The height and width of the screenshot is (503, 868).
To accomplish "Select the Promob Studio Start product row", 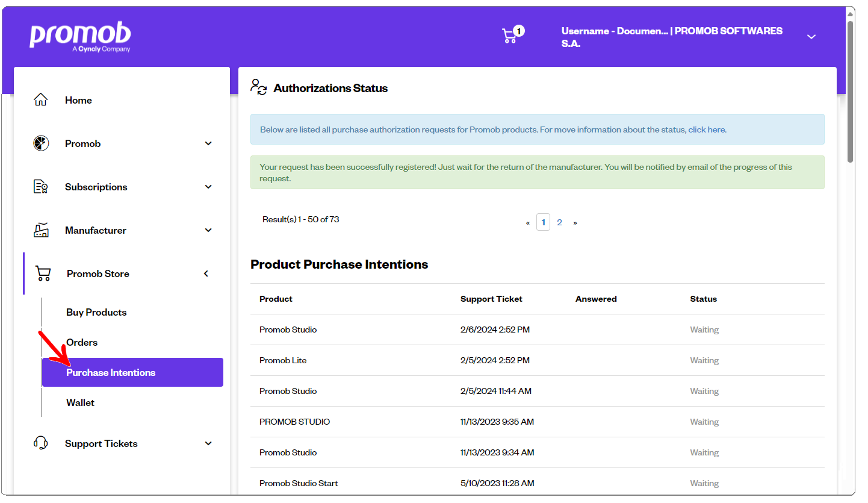I will tap(538, 483).
